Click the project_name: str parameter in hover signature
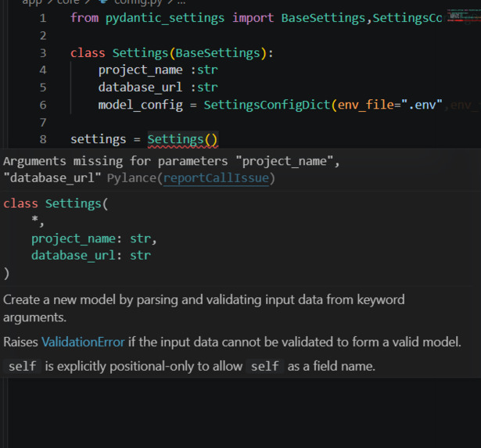 click(94, 239)
